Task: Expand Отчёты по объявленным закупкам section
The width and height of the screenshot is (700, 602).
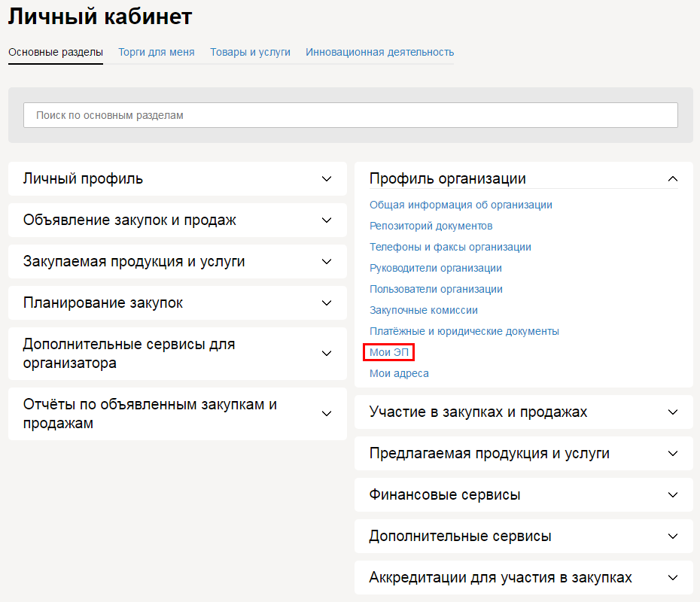Action: (x=177, y=414)
